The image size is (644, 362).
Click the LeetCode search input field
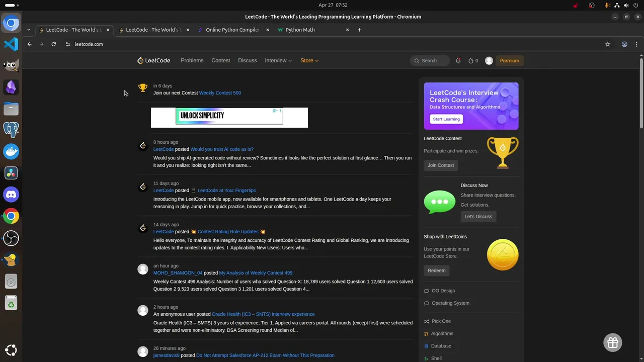click(430, 60)
